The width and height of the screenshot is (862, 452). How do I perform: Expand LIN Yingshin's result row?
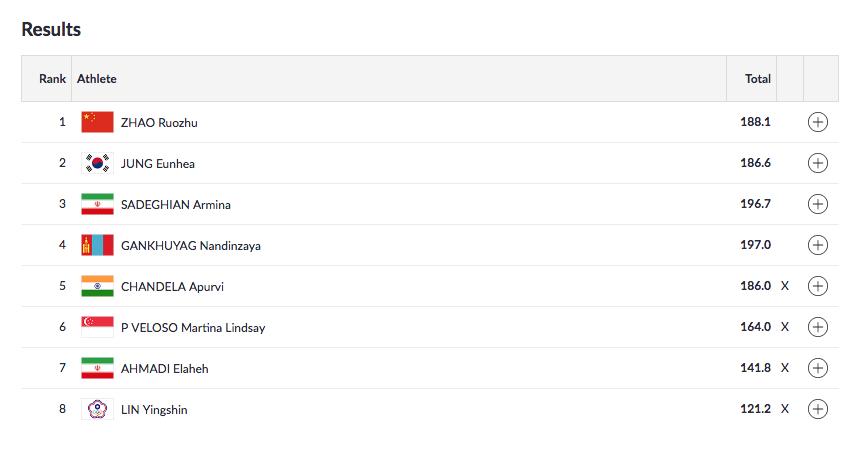[817, 409]
